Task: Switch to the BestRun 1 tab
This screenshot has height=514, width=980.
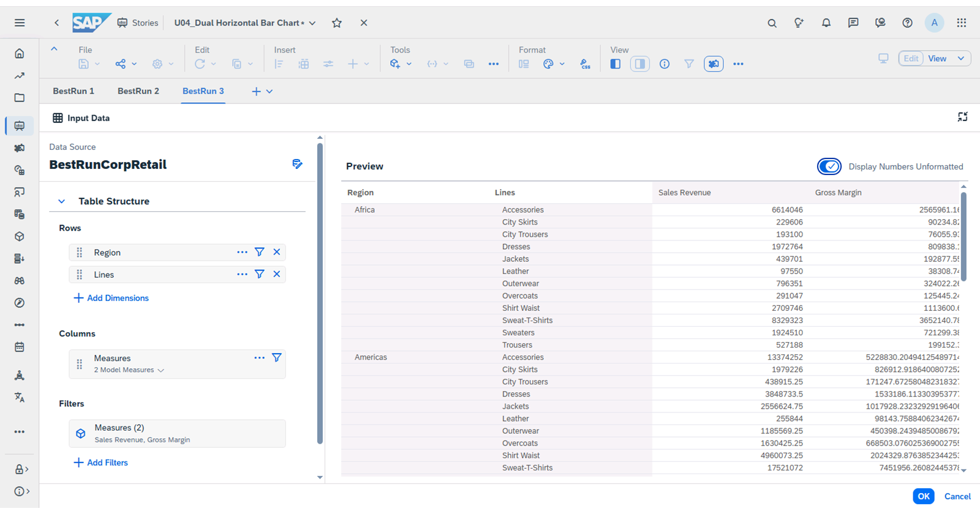Action: tap(73, 91)
